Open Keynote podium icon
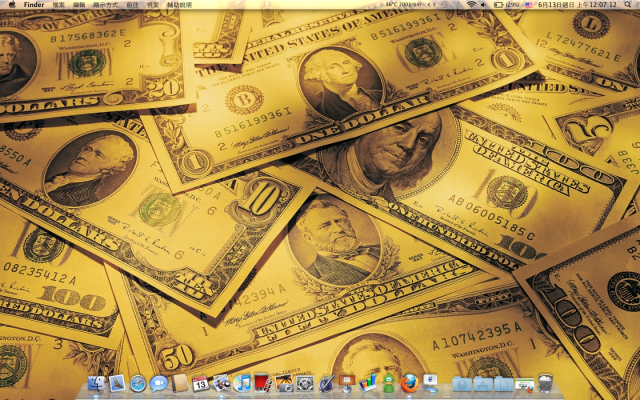Screen dimensions: 640x400 pyautogui.click(x=347, y=383)
